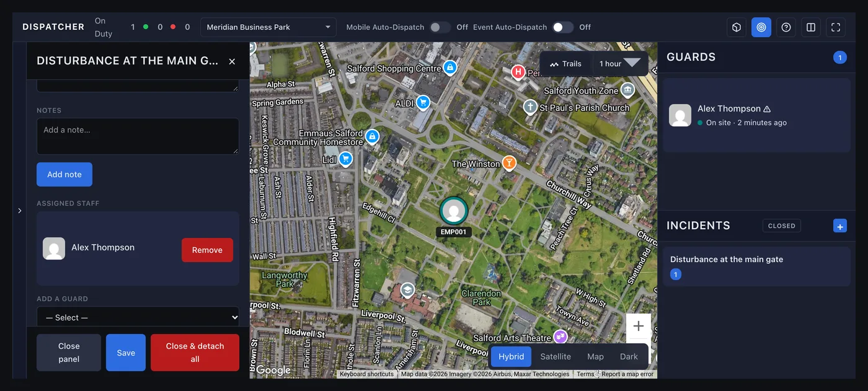868x391 pixels.
Task: Open the Add a Guard select dropdown
Action: coord(138,317)
